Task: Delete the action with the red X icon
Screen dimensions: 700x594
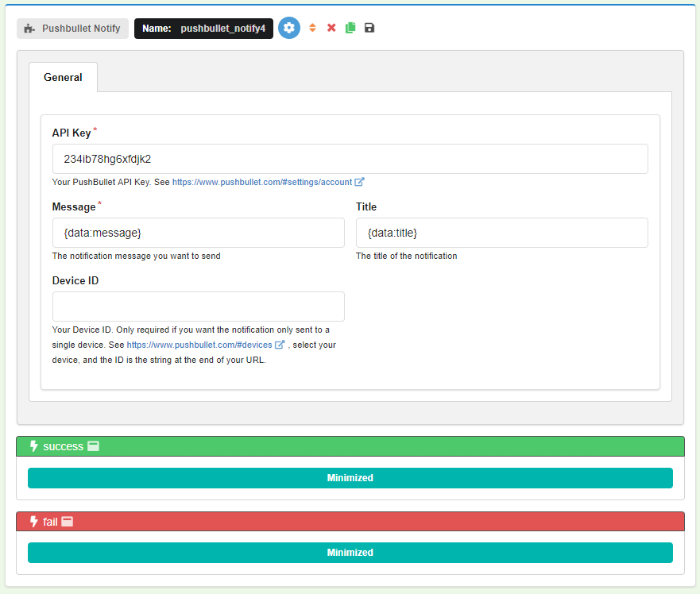Action: [331, 28]
